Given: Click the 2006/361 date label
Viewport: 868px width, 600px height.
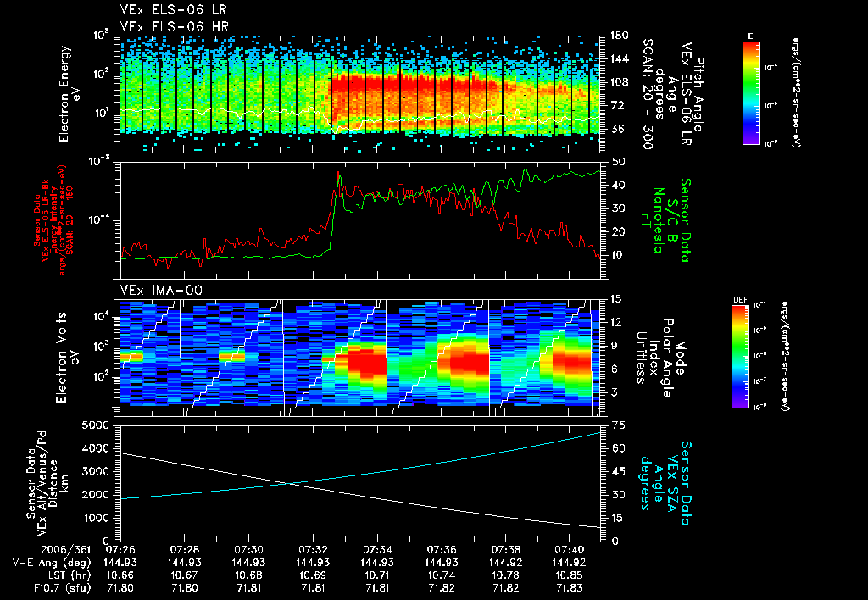Looking at the screenshot, I should (65, 549).
